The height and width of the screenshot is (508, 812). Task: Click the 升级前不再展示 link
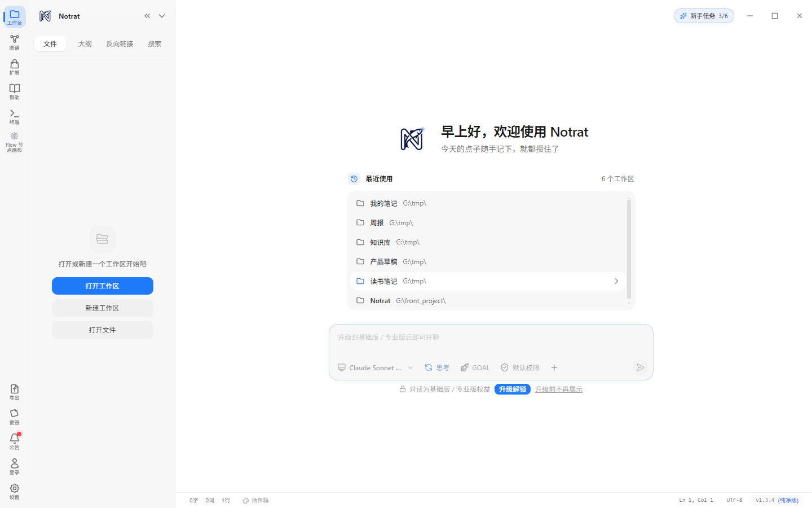pyautogui.click(x=559, y=389)
